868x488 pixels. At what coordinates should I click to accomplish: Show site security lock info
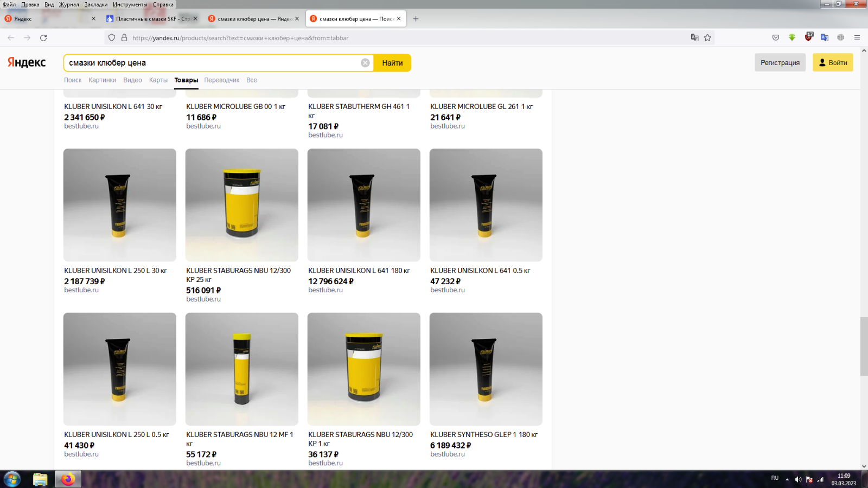(x=124, y=38)
